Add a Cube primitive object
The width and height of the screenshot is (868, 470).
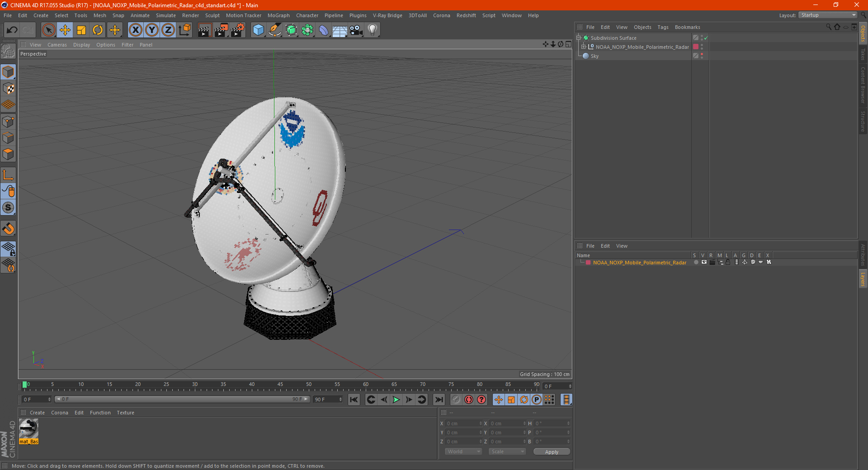[258, 30]
